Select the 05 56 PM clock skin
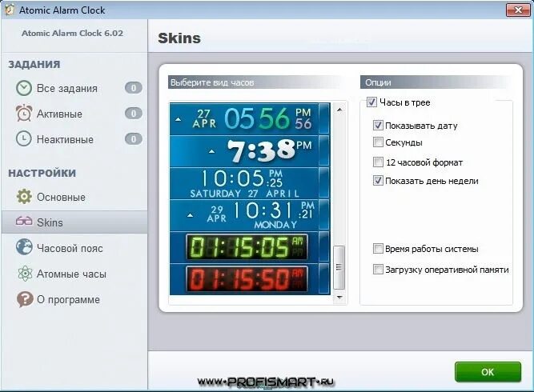The width and height of the screenshot is (534, 392). pyautogui.click(x=250, y=118)
